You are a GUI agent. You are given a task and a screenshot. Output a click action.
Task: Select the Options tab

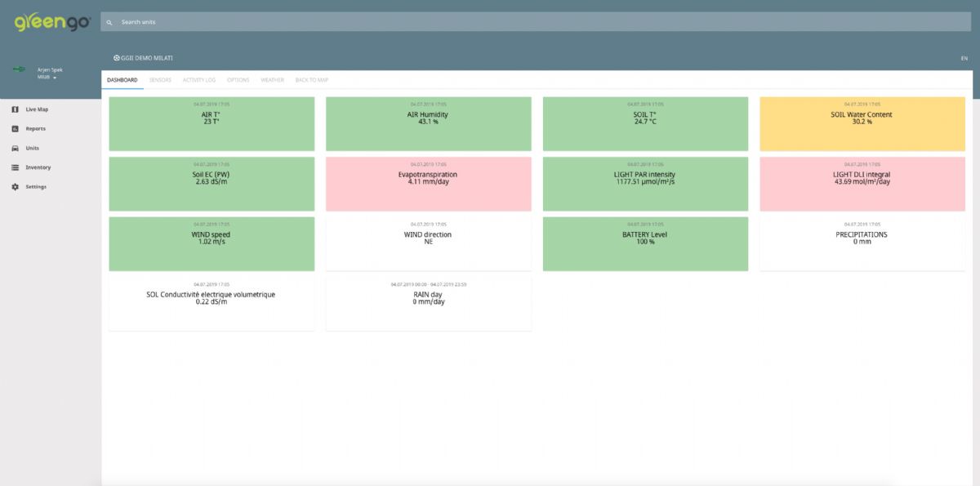pos(238,80)
